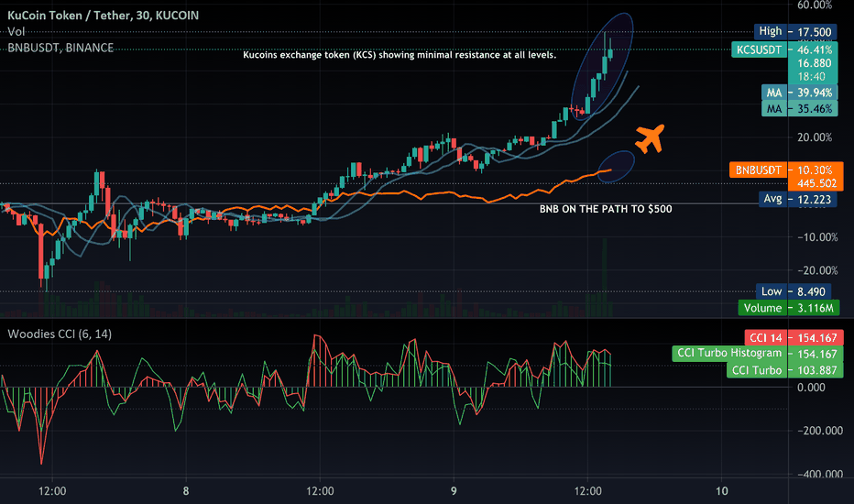Click the date 9 on time axis

pyautogui.click(x=454, y=491)
